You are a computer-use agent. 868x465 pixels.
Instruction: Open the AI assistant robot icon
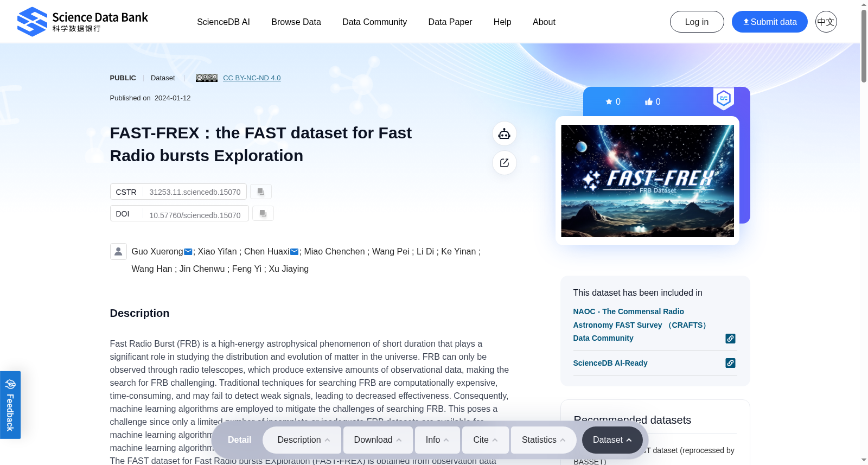point(504,133)
